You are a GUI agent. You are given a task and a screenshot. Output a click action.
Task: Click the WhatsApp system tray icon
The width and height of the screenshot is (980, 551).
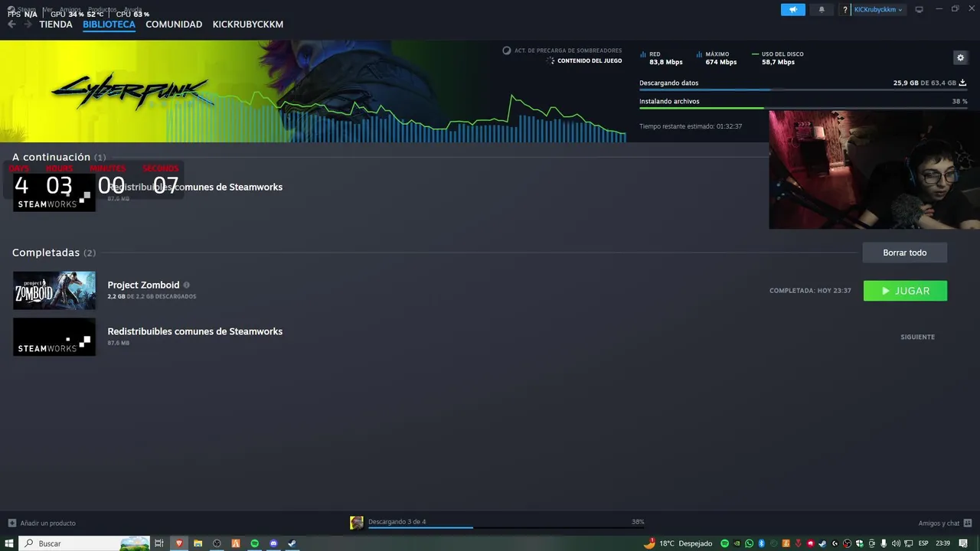click(x=750, y=543)
